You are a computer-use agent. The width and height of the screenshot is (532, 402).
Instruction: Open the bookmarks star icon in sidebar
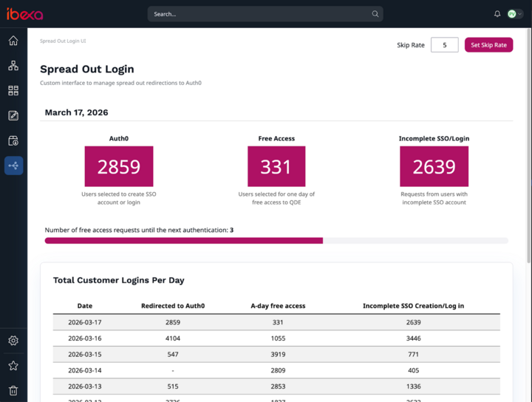tap(13, 365)
